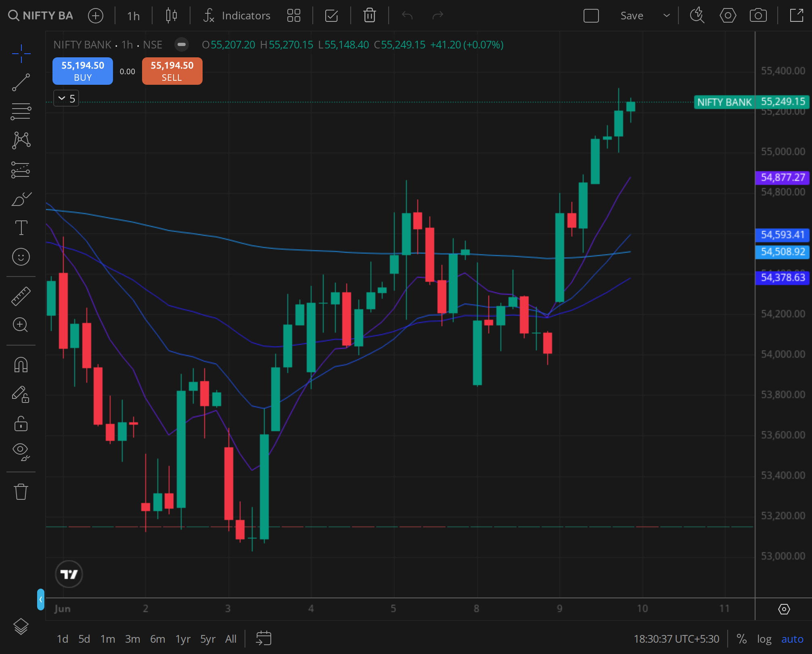Click the redo arrow
Screen dimensions: 812x654
(x=438, y=16)
